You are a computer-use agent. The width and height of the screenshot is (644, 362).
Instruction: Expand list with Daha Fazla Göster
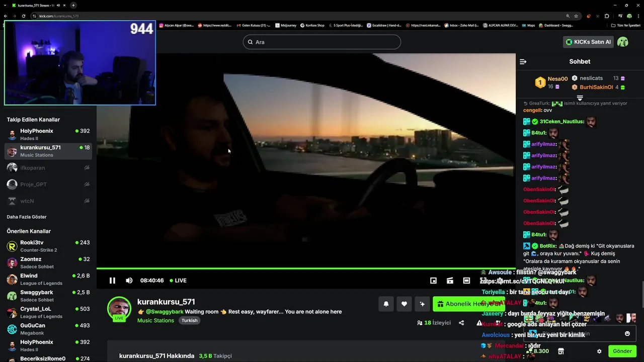(27, 217)
